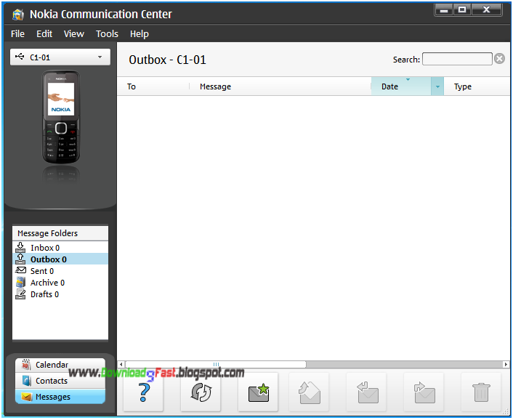Switch to the Calendar section
Screen dimensions: 513x420
(60, 365)
